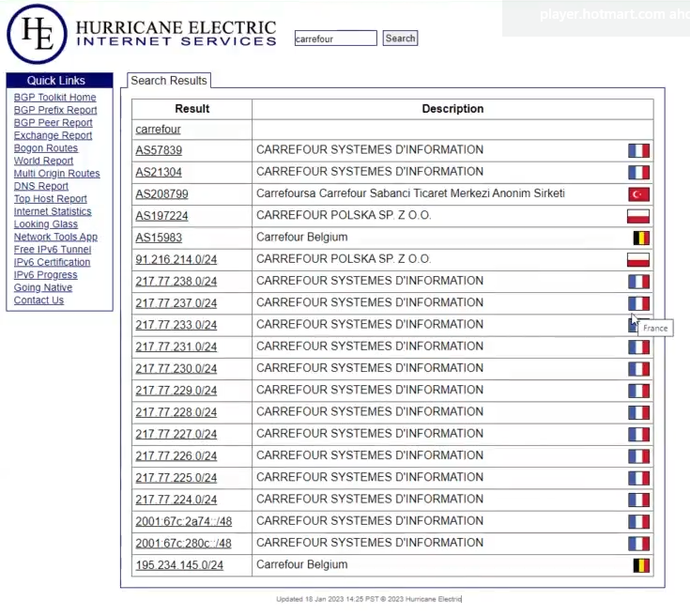Open the Contact Us link
The image size is (690, 616).
[x=38, y=300]
